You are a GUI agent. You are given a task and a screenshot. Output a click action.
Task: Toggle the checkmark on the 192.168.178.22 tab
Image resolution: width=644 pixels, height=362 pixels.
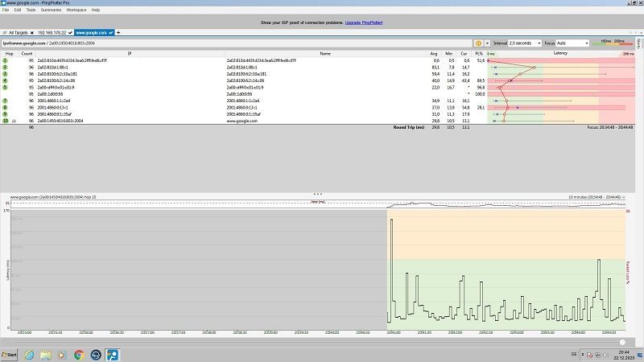tap(70, 32)
